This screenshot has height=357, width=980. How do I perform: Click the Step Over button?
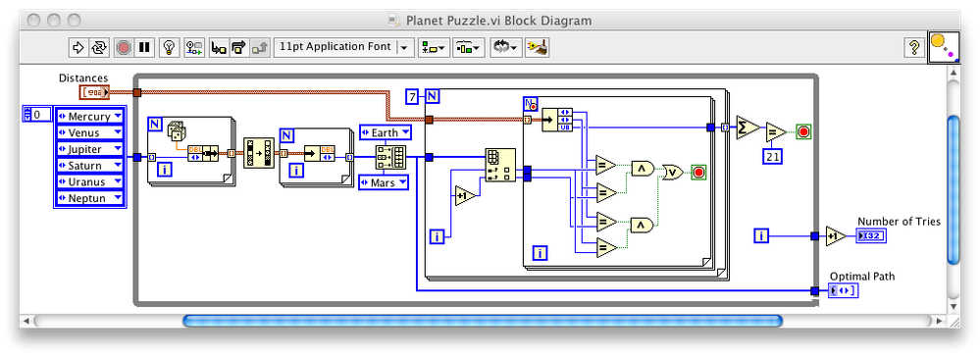point(239,47)
